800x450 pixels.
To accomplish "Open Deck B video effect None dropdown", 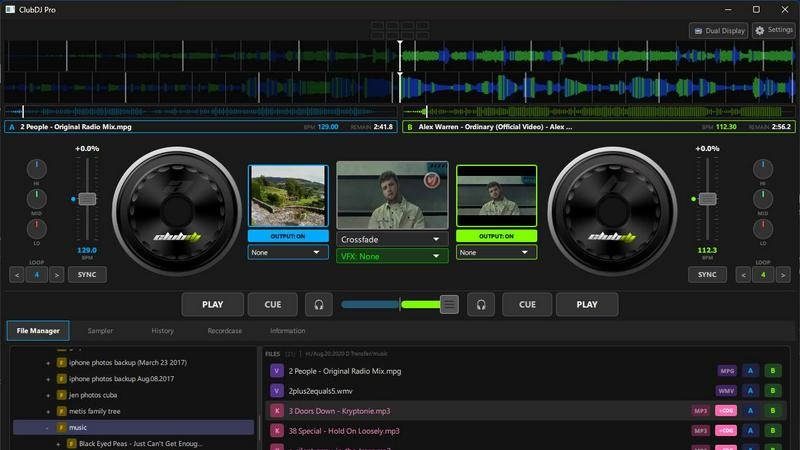I will (496, 253).
